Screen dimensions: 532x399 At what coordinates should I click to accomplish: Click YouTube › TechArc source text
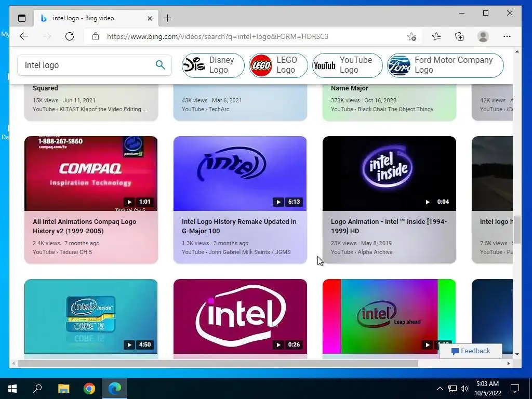pyautogui.click(x=206, y=109)
